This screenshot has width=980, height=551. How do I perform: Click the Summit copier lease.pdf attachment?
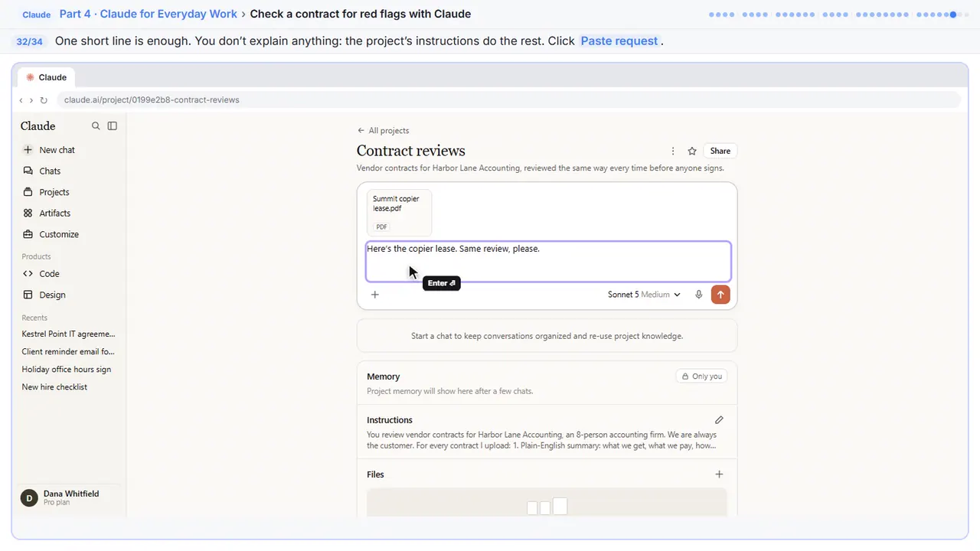[399, 213]
